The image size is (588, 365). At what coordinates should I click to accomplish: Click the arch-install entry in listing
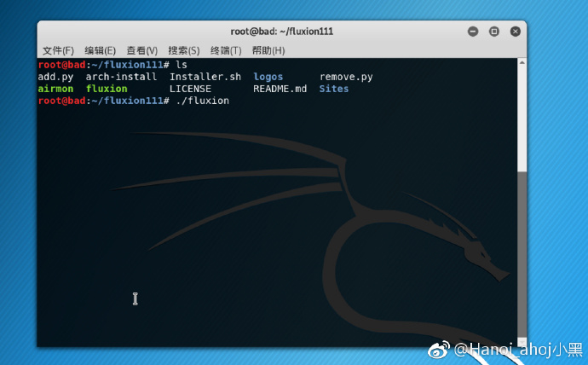pos(121,77)
